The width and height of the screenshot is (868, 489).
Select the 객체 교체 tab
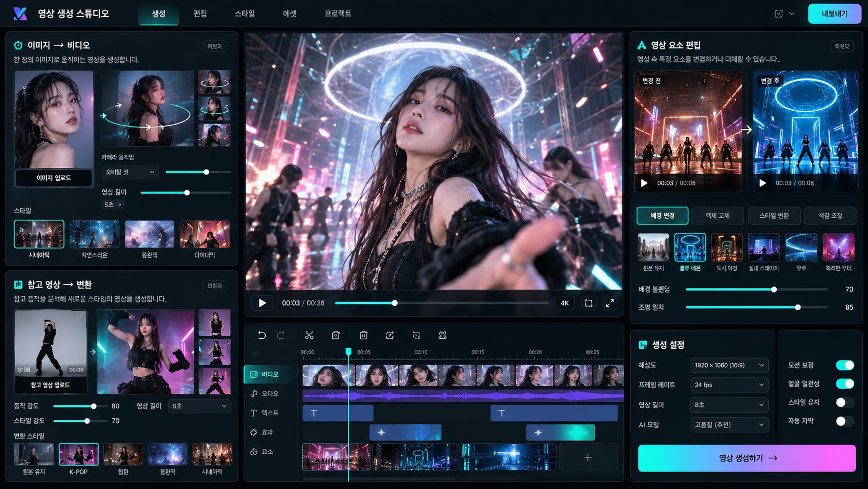[x=717, y=216]
